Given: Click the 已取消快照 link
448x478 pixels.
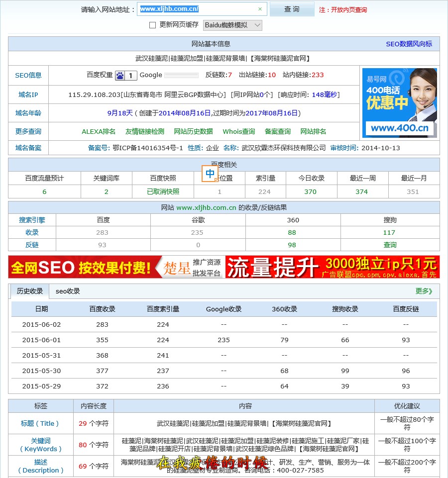Looking at the screenshot, I should [x=163, y=191].
